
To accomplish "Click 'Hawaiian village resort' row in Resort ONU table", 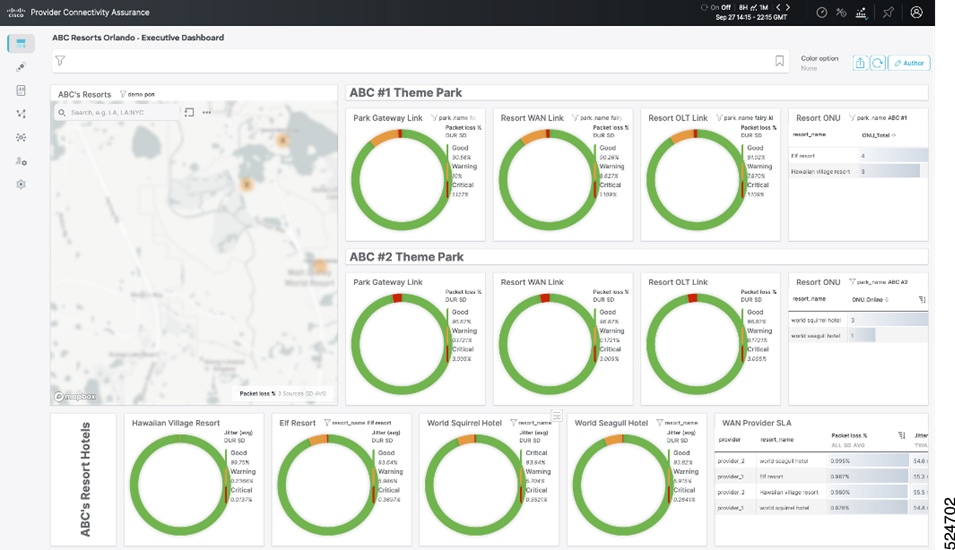I will pos(858,172).
